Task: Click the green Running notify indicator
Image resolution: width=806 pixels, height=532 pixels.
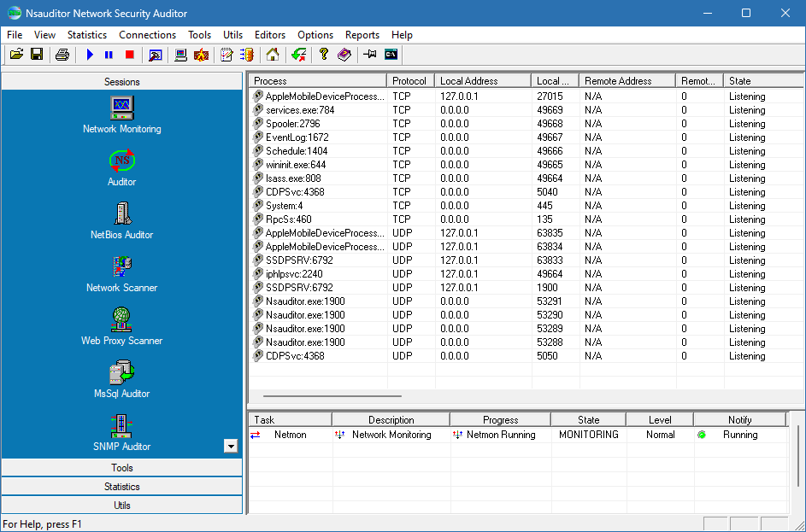Action: (x=702, y=435)
